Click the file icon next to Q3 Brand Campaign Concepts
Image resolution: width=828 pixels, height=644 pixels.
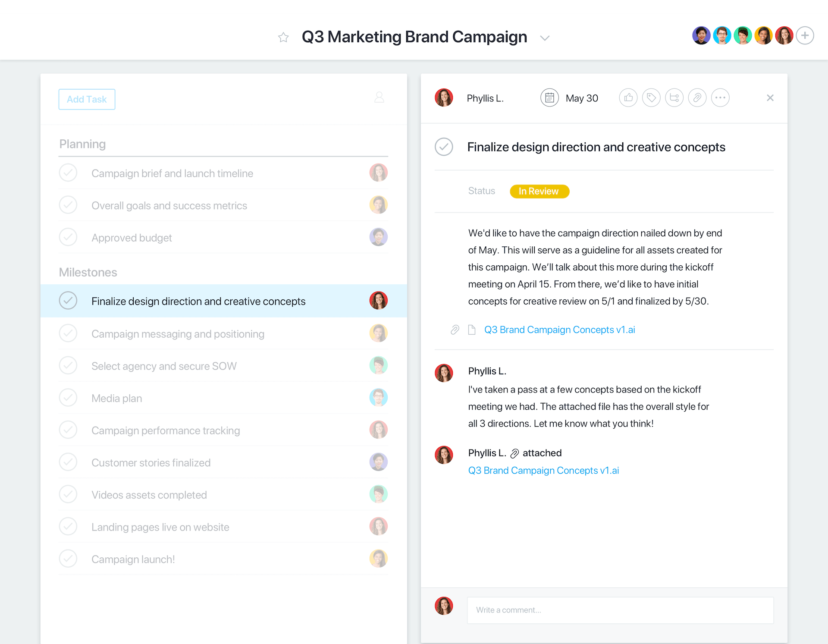click(x=471, y=330)
